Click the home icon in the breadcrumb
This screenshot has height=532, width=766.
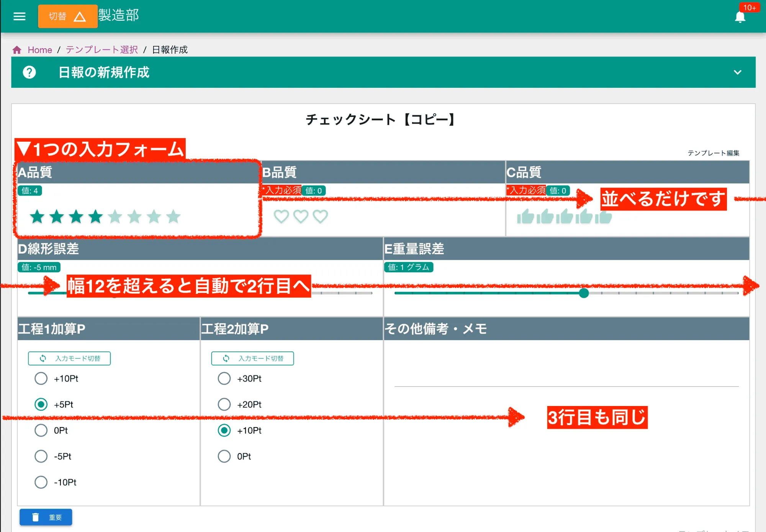(x=17, y=49)
